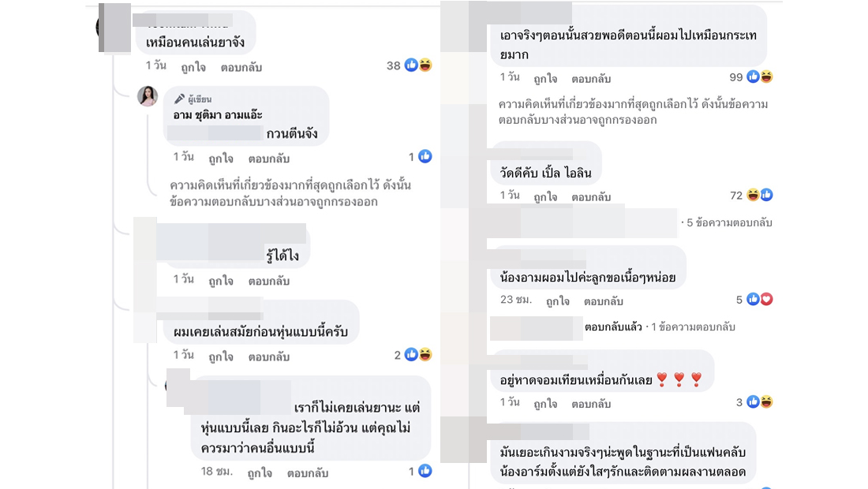Screen dimensions: 868x489
Task: Click the author name อาม ชุติมา อามแอ๊ะ
Action: pos(218,115)
